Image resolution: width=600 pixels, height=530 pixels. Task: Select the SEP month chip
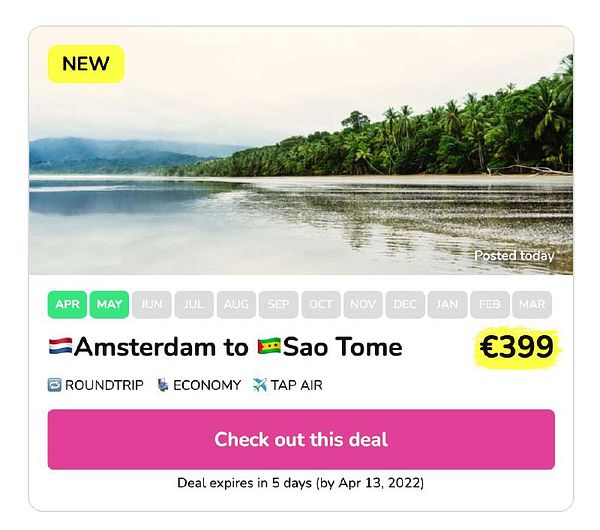[x=278, y=304]
